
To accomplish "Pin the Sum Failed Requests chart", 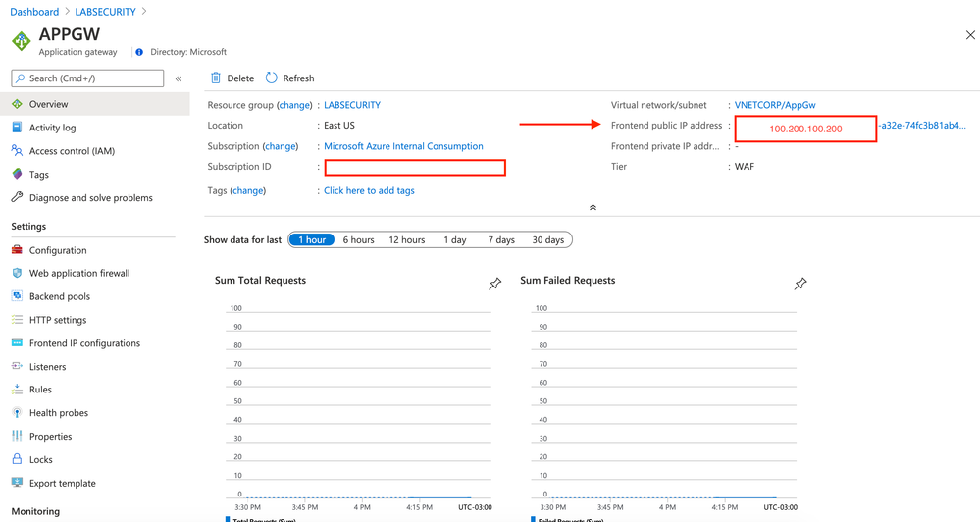I will (800, 284).
